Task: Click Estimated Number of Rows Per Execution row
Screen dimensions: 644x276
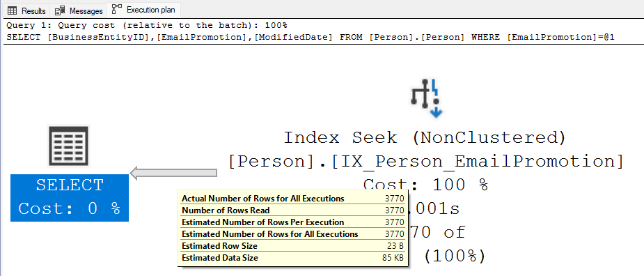Action: click(293, 222)
